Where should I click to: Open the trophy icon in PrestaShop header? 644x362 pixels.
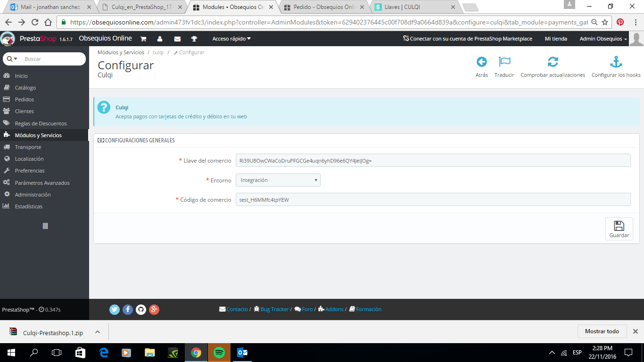click(194, 39)
